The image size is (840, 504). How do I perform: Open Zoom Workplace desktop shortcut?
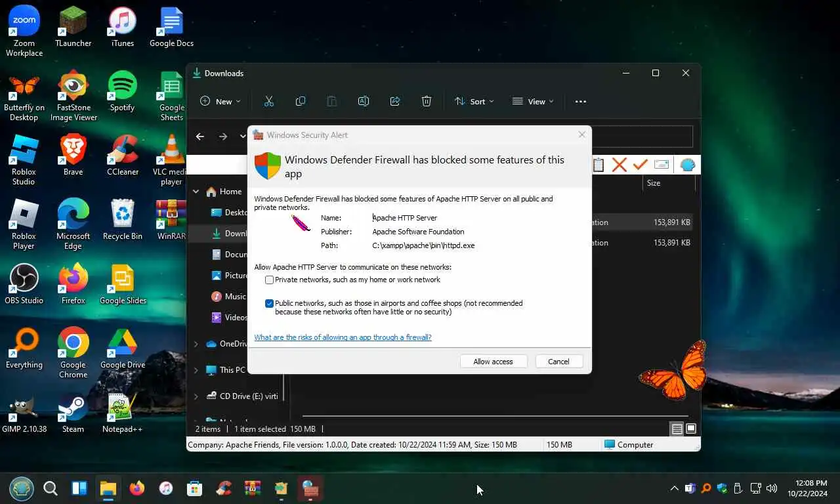tap(24, 32)
